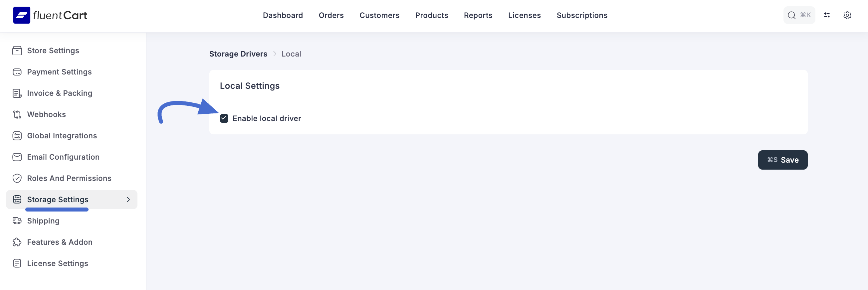Click the Shipping truck icon
868x290 pixels.
pos(17,221)
